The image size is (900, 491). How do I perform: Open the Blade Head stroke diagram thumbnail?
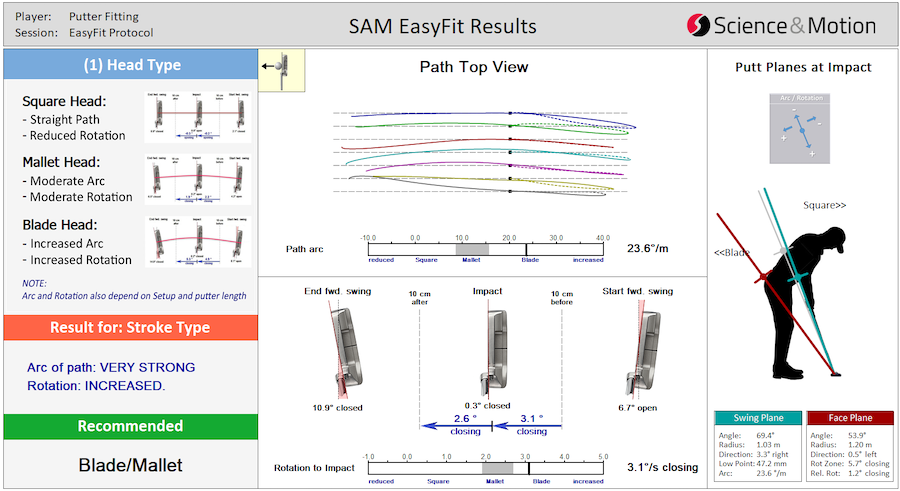click(198, 241)
